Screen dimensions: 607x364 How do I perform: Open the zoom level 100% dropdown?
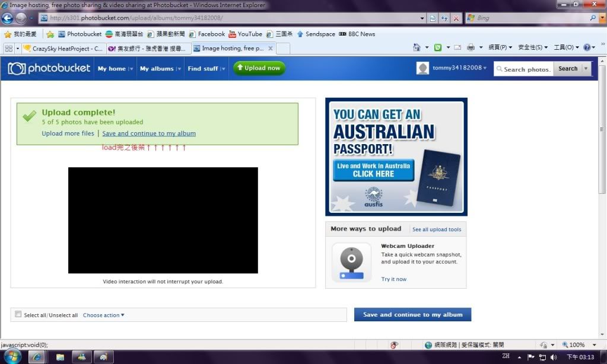coord(577,345)
